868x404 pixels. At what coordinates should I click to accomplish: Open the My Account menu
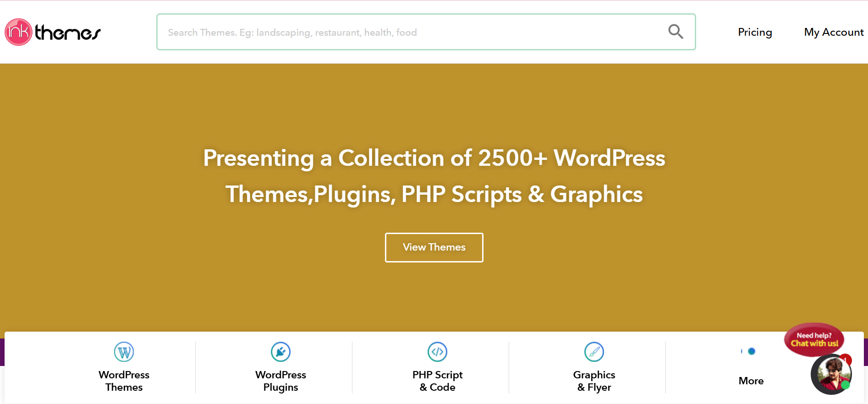pos(834,32)
